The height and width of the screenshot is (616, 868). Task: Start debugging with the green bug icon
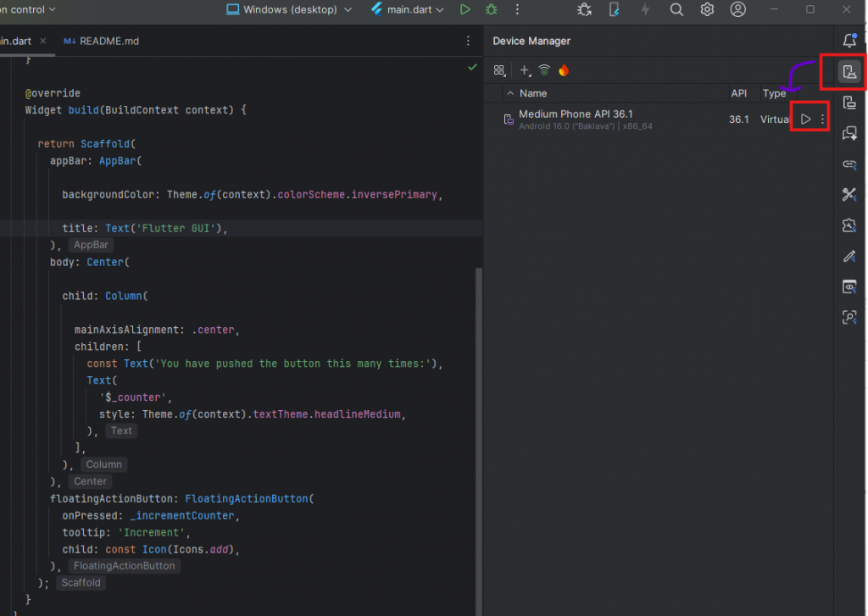tap(491, 9)
